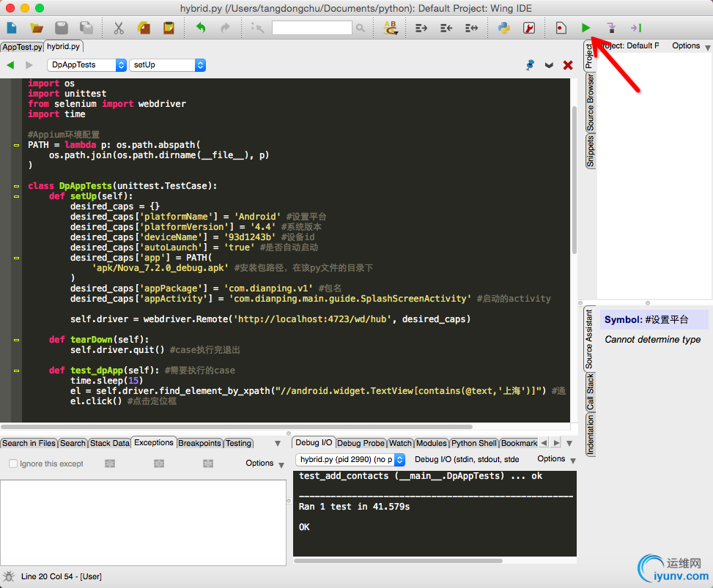
Task: Save the current file with disk icon
Action: (62, 28)
